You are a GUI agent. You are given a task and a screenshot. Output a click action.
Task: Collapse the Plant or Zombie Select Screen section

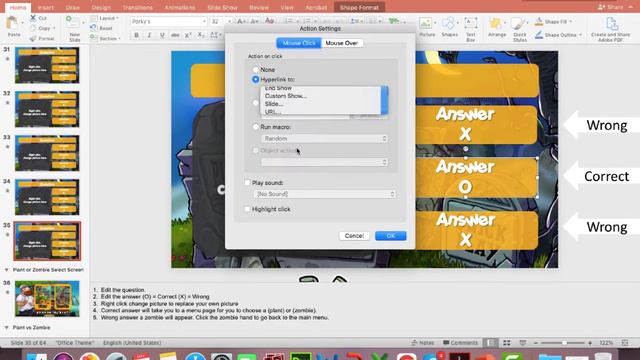click(x=7, y=270)
